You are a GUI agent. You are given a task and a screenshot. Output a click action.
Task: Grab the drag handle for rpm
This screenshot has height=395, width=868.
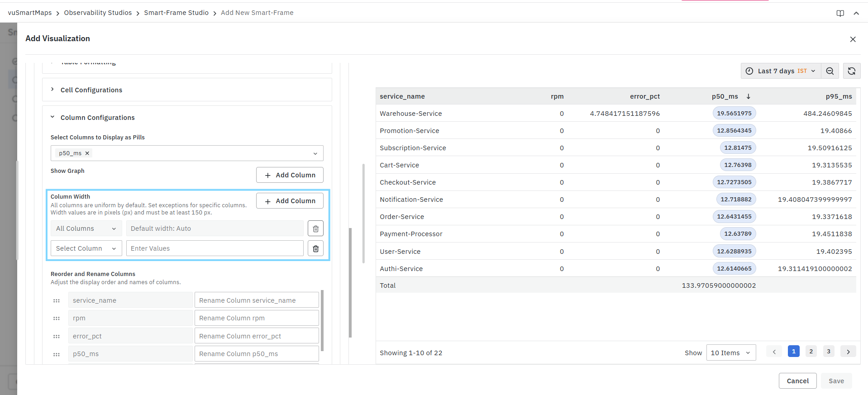57,318
